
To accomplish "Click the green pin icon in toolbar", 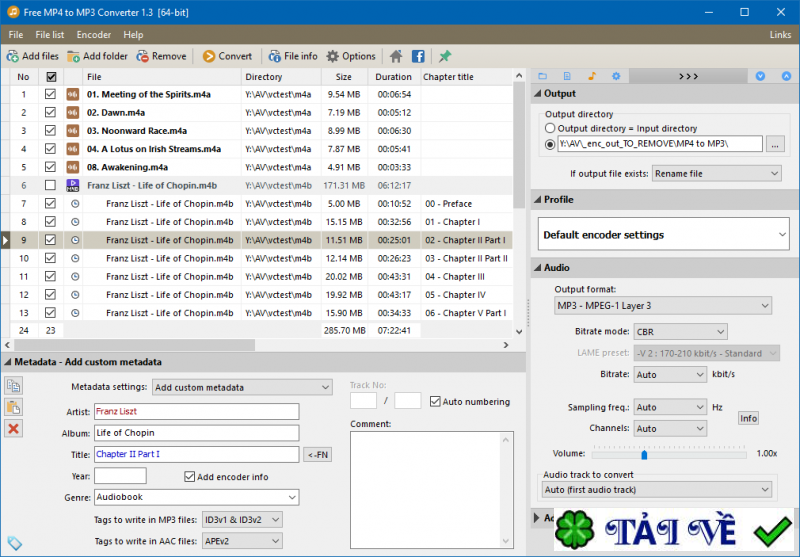I will 445,56.
